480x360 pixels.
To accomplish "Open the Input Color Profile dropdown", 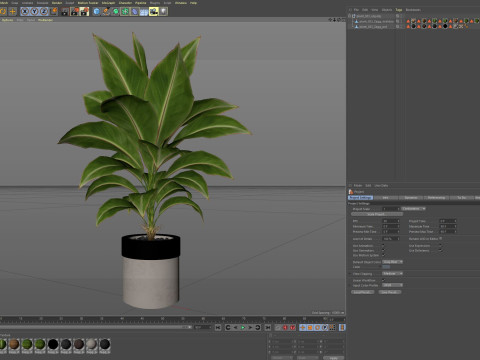I will pyautogui.click(x=392, y=285).
